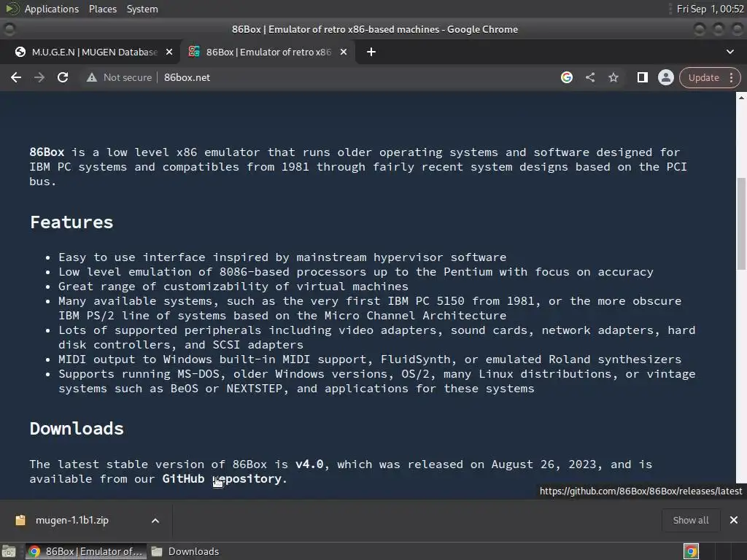Click the scrollbar up arrow
747x560 pixels.
741,97
